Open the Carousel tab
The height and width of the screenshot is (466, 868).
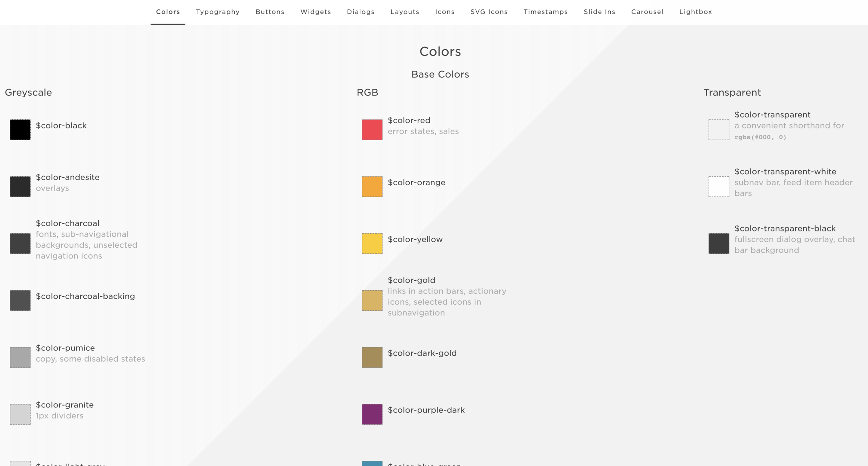647,12
